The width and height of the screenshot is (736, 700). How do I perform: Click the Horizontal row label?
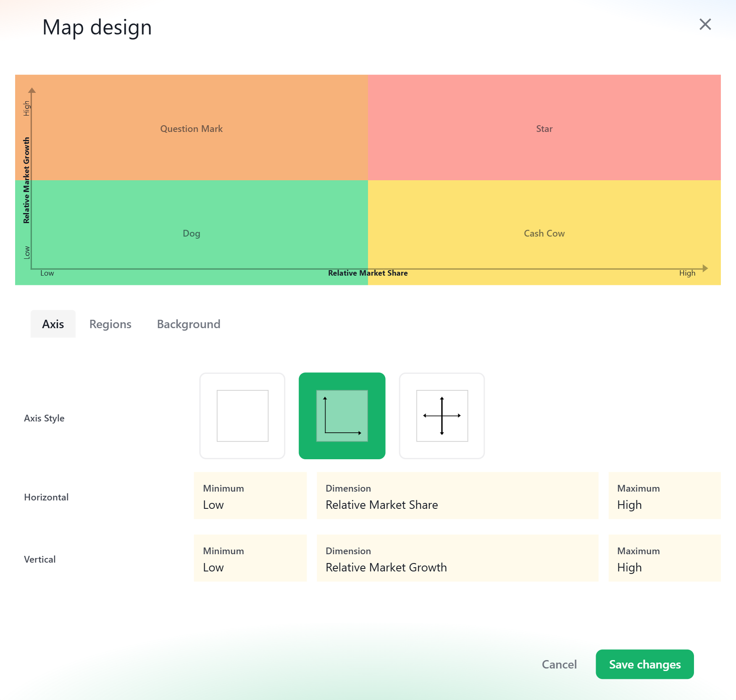coord(46,497)
